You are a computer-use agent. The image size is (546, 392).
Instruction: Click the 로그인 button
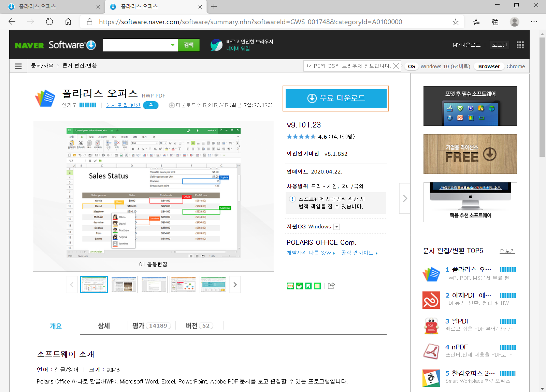tap(499, 45)
